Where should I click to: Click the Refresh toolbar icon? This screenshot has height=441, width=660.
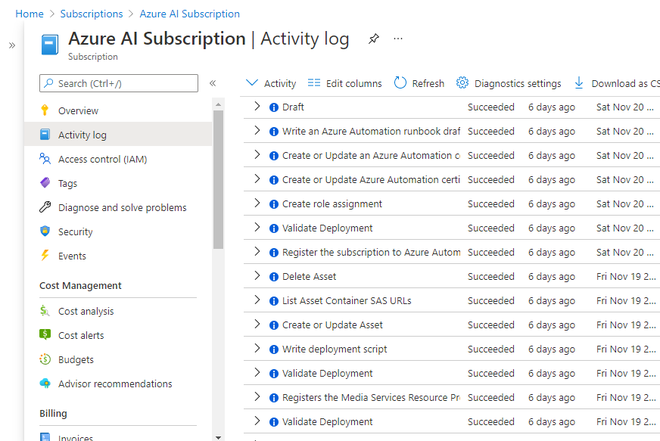point(401,83)
